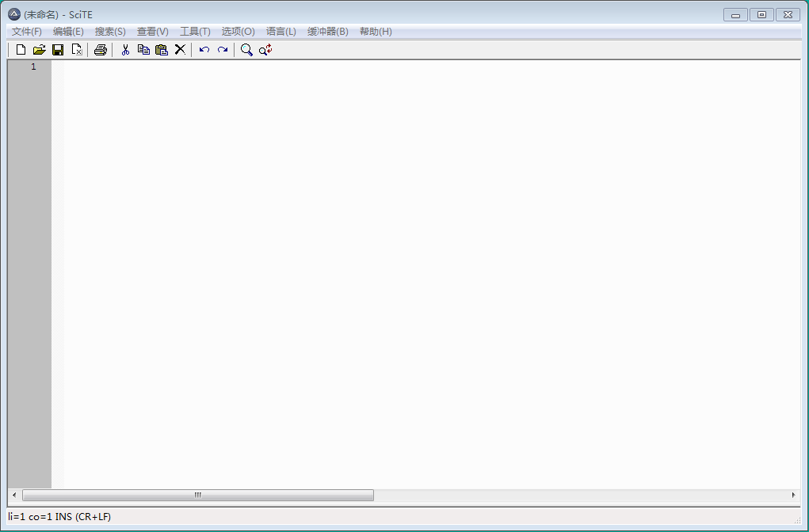Print the document using the printer icon
The height and width of the screenshot is (532, 809).
100,50
